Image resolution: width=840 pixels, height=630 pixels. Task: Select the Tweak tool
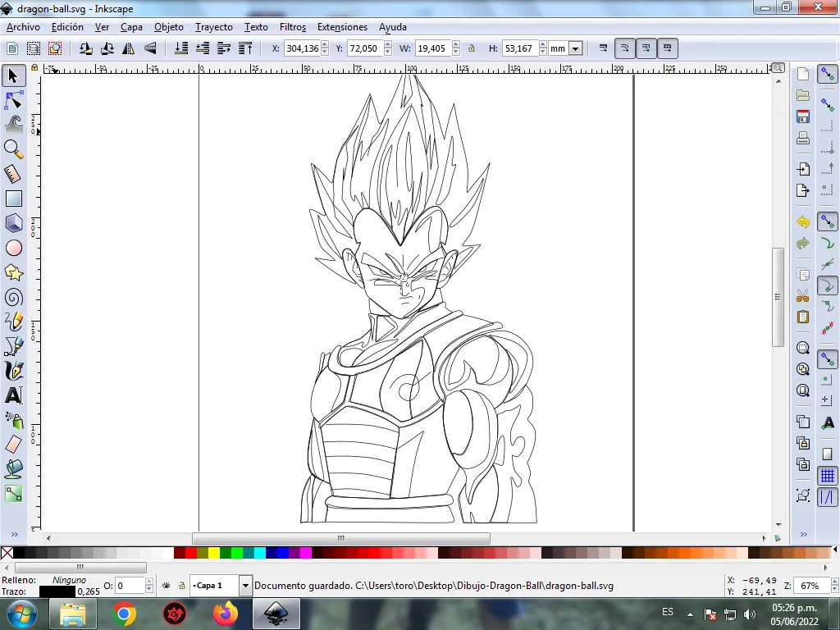pos(13,125)
